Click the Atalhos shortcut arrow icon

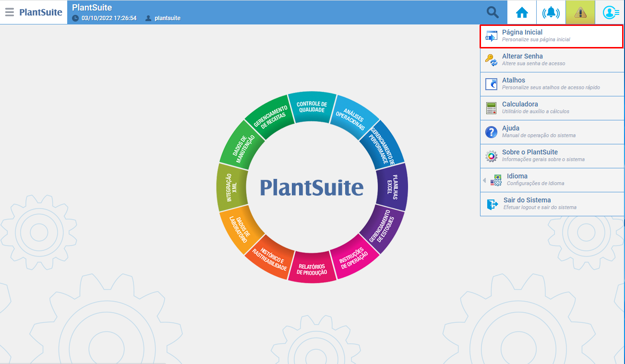tap(492, 84)
